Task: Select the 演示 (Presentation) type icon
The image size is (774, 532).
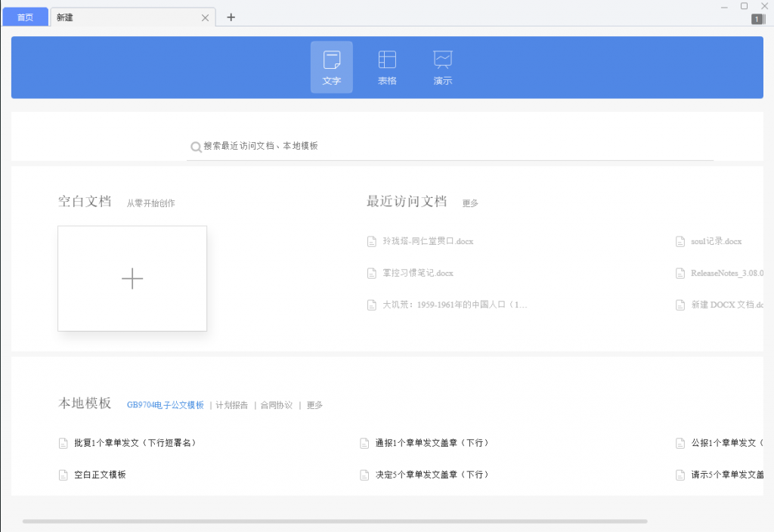Action: [442, 66]
